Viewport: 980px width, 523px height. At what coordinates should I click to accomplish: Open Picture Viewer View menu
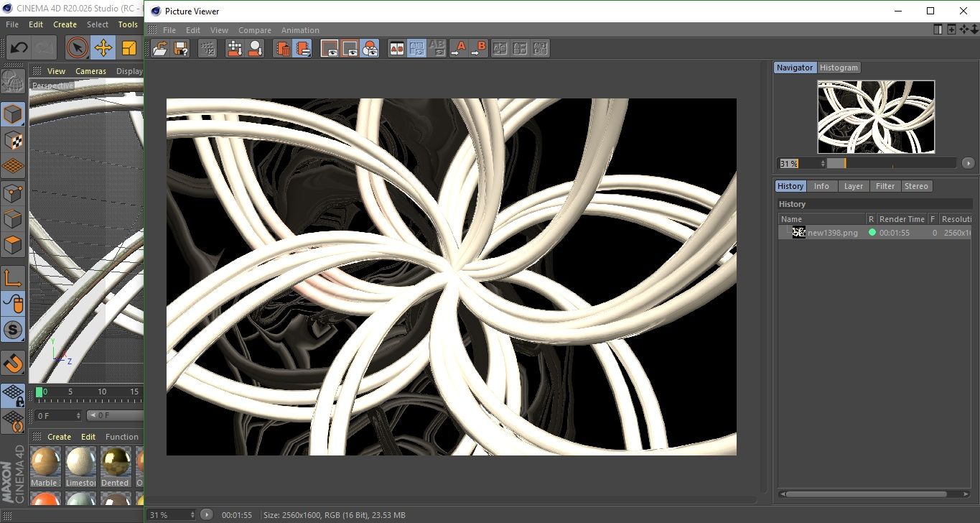point(219,30)
